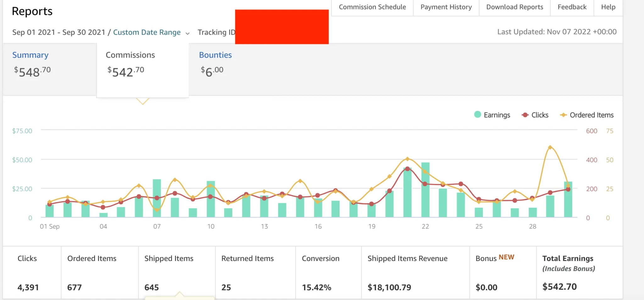644x300 pixels.
Task: Click the Sep 22 tallest earnings bar
Action: (x=425, y=190)
